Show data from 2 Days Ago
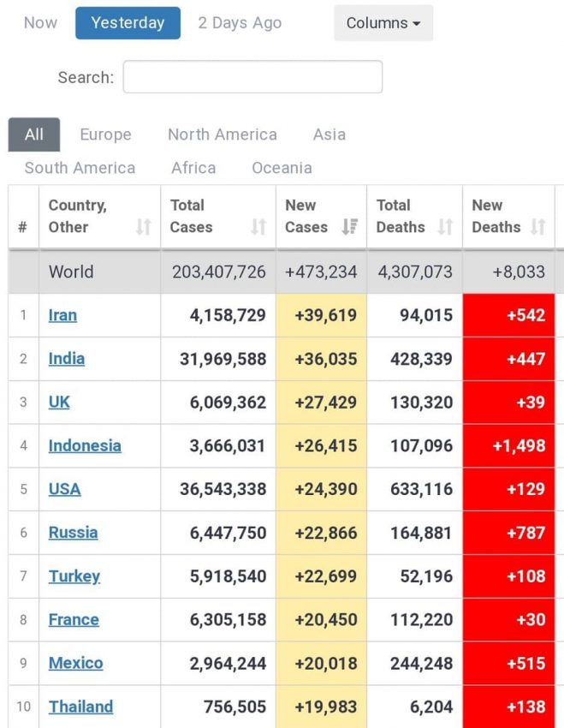The height and width of the screenshot is (728, 564). 239,23
